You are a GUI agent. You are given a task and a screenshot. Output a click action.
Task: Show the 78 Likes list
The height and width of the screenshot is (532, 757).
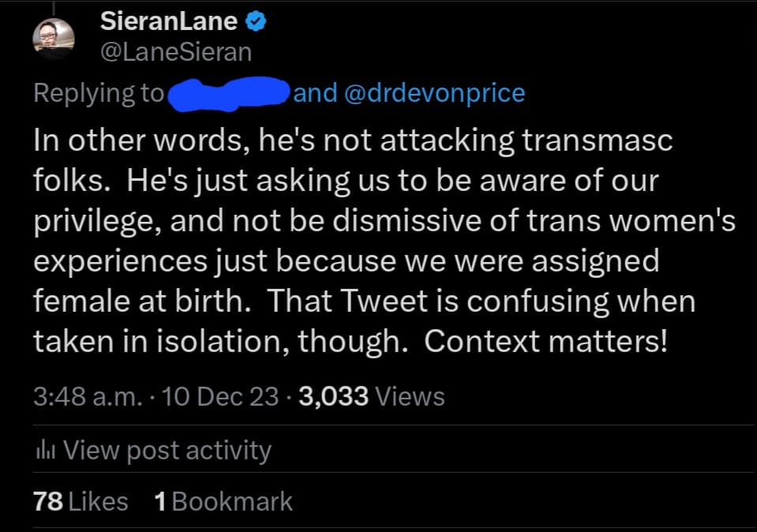click(81, 501)
